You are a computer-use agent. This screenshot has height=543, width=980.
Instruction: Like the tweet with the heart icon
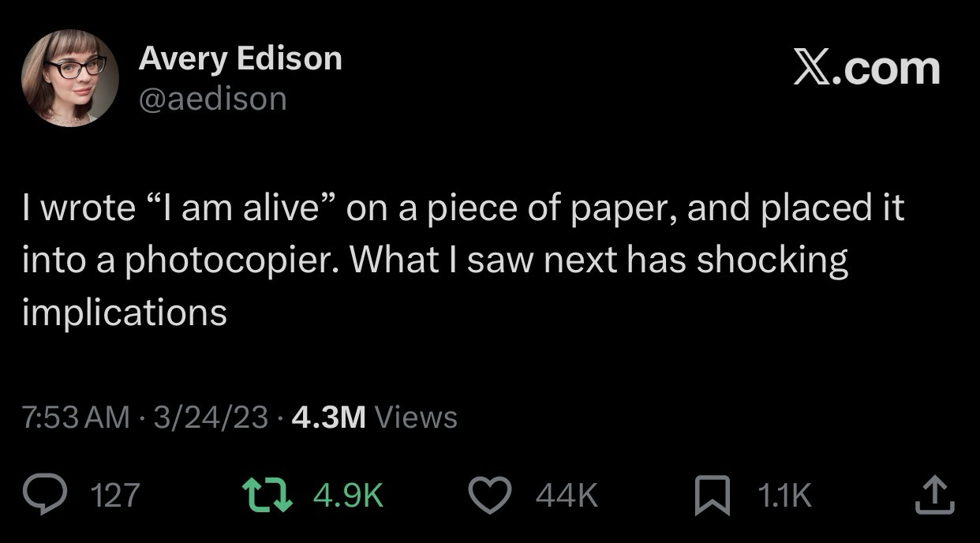point(491,494)
